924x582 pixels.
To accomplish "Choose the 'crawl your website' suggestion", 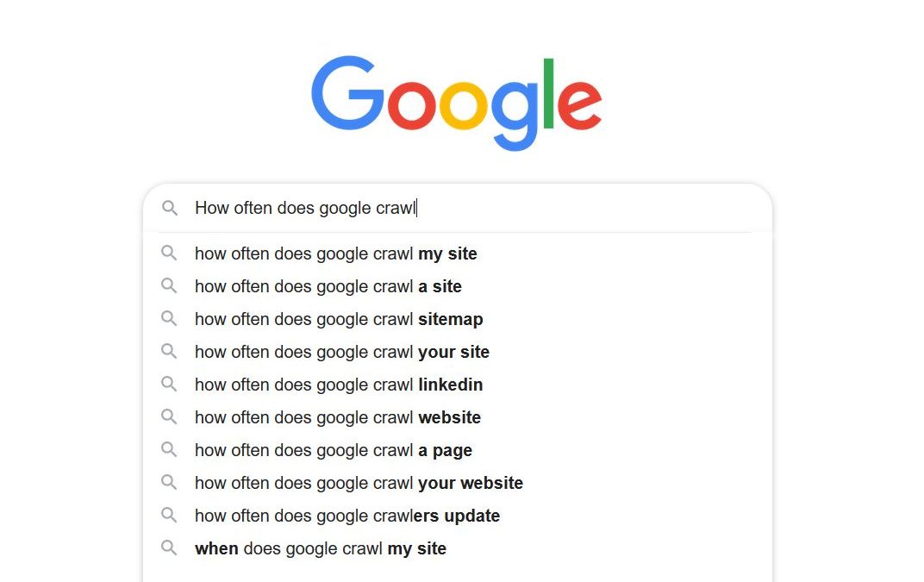I will tap(359, 483).
